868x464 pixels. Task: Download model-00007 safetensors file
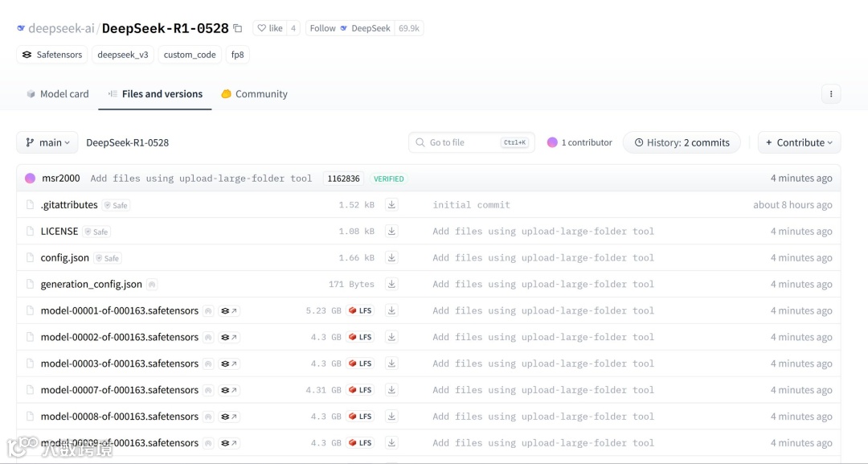pos(391,390)
